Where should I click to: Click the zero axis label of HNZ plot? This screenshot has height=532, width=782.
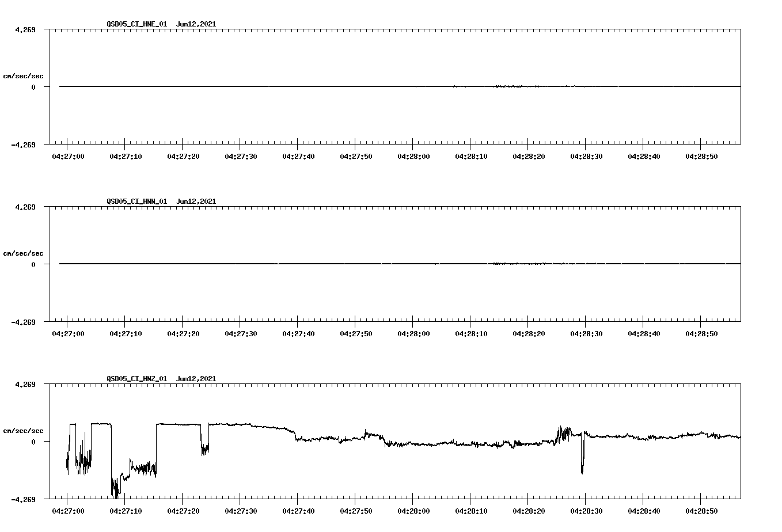point(33,442)
